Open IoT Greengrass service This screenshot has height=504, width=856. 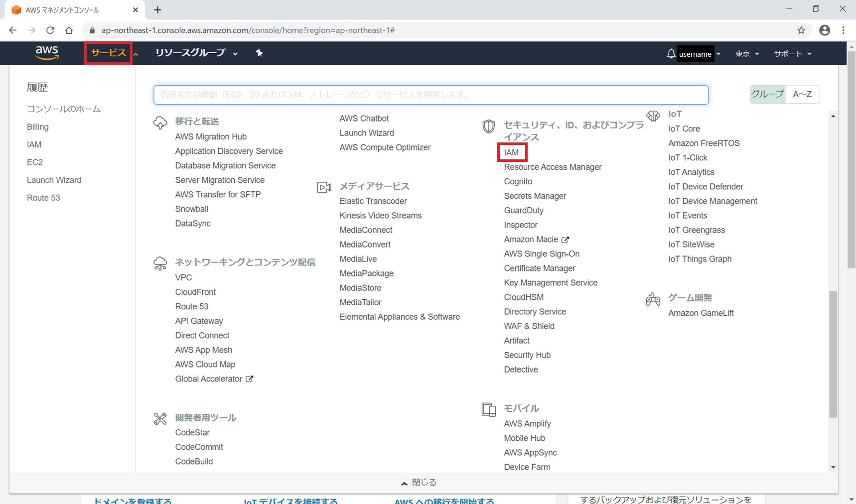tap(697, 230)
